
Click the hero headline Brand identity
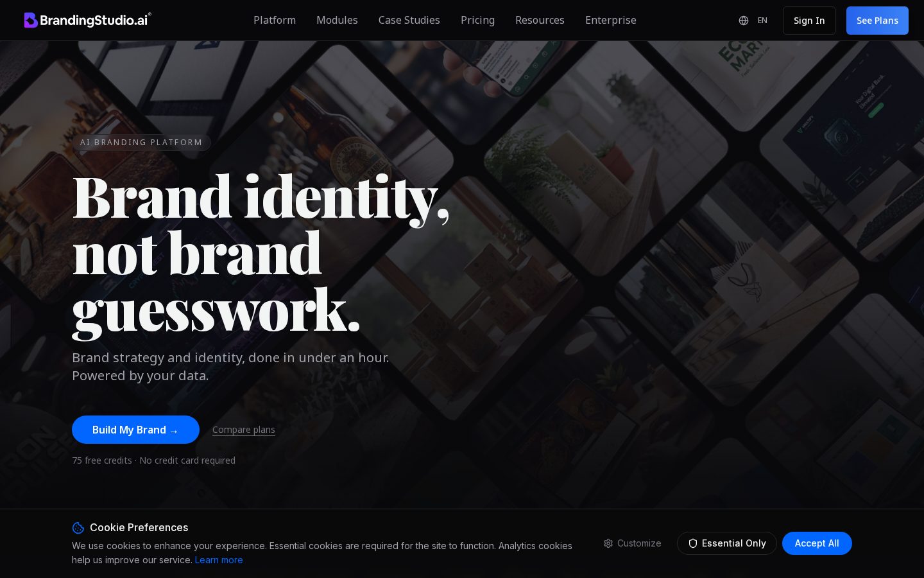[261, 198]
